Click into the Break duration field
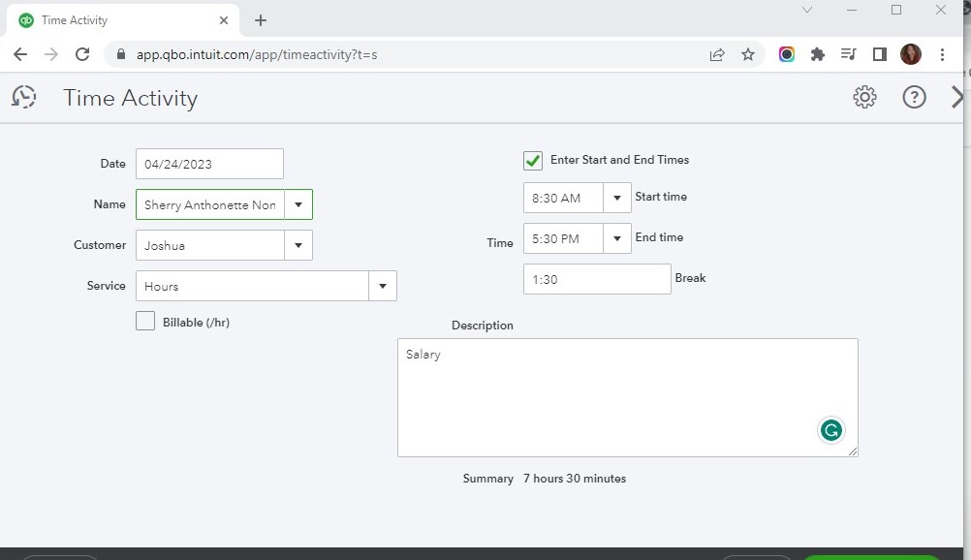 596,279
